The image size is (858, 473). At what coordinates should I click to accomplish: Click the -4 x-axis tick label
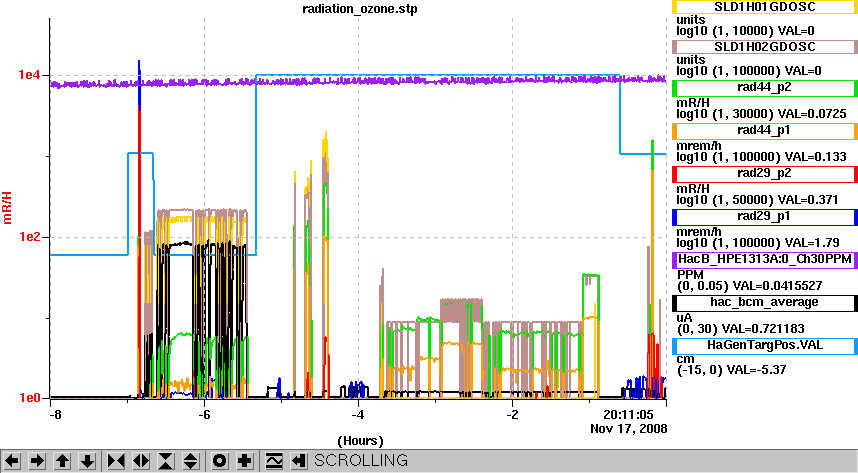click(357, 415)
